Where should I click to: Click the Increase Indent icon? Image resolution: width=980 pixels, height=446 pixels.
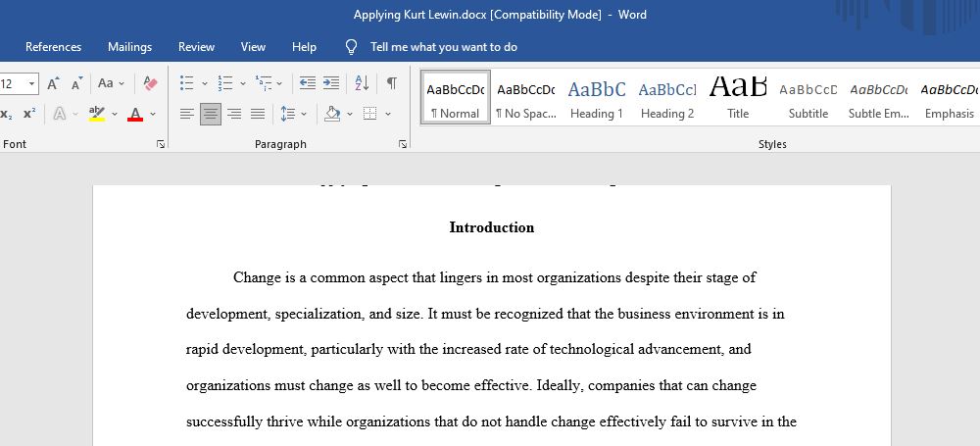point(331,83)
